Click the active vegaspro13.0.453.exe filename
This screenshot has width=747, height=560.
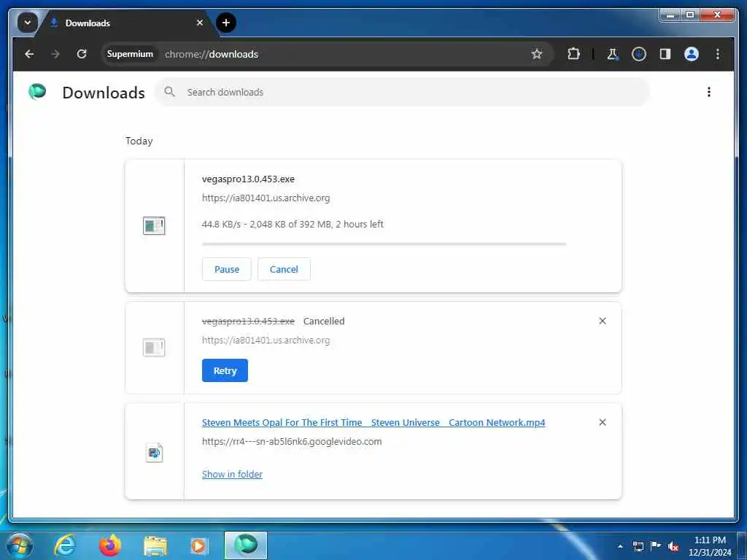[248, 179]
